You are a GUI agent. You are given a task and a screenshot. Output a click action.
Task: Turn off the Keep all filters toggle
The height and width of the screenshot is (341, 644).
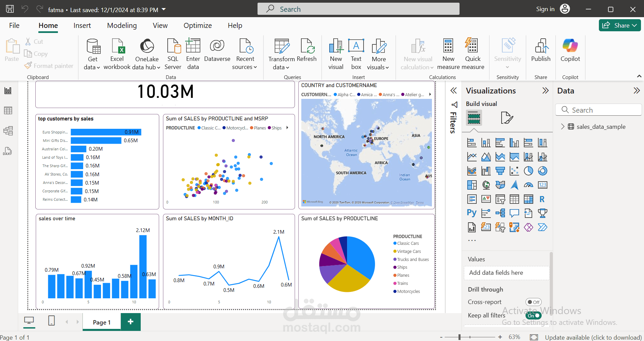coord(534,315)
